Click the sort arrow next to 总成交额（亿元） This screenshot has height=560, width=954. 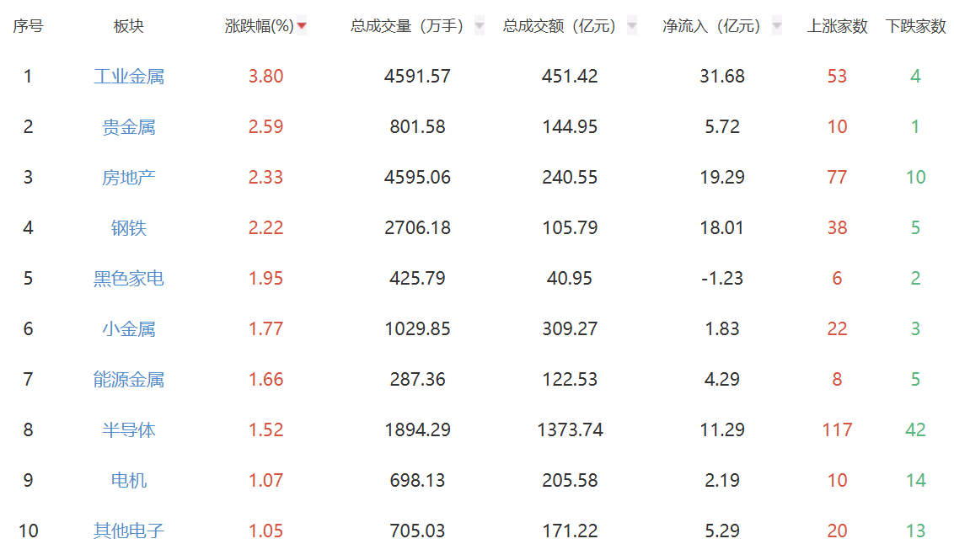[x=632, y=26]
